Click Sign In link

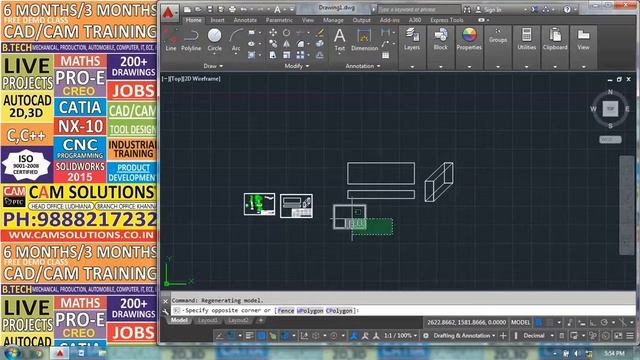493,9
